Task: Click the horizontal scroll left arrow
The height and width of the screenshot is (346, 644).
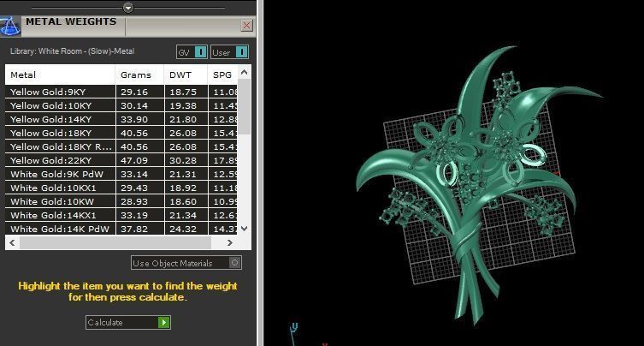Action: click(x=12, y=242)
